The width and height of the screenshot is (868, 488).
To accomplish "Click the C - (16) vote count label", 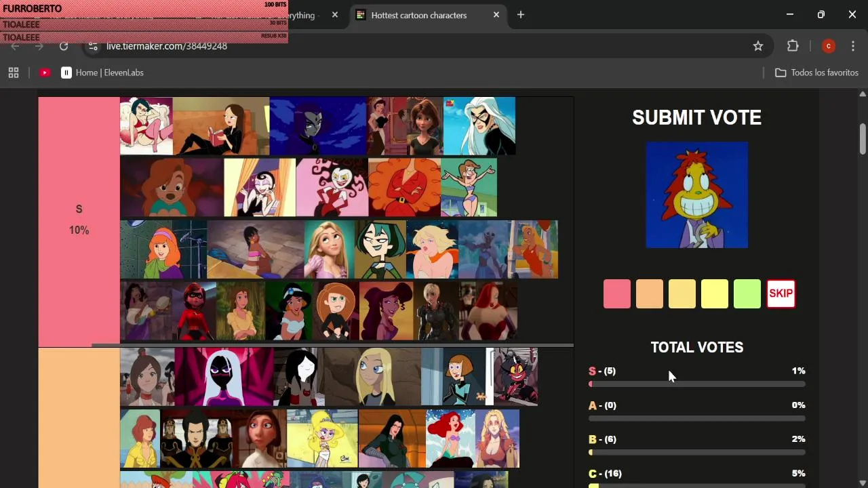I will 605,474.
